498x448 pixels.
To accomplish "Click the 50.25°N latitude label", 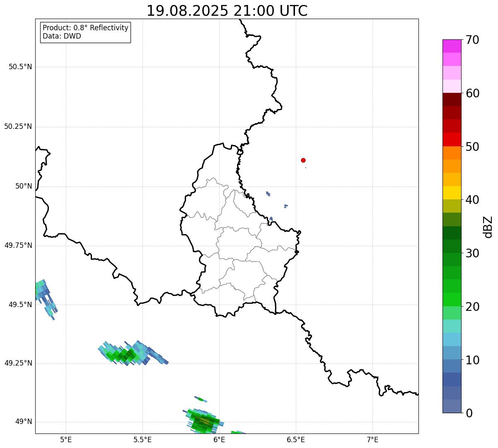I will coord(18,126).
